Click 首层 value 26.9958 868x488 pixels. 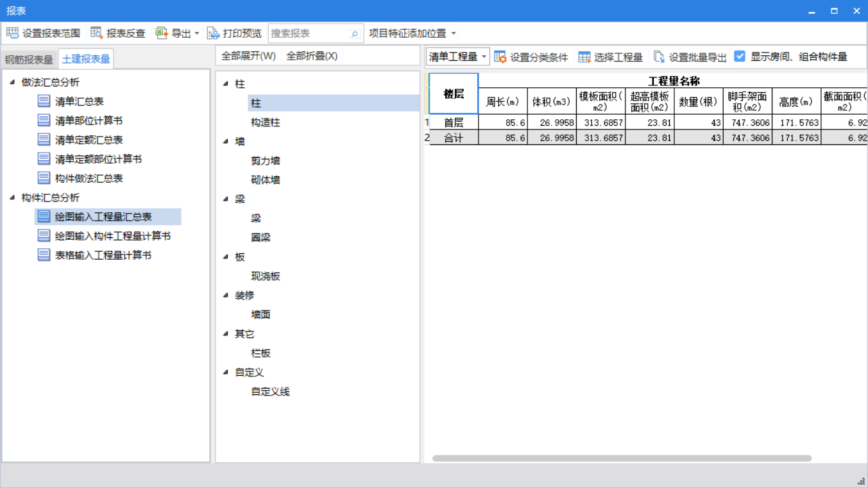point(552,122)
